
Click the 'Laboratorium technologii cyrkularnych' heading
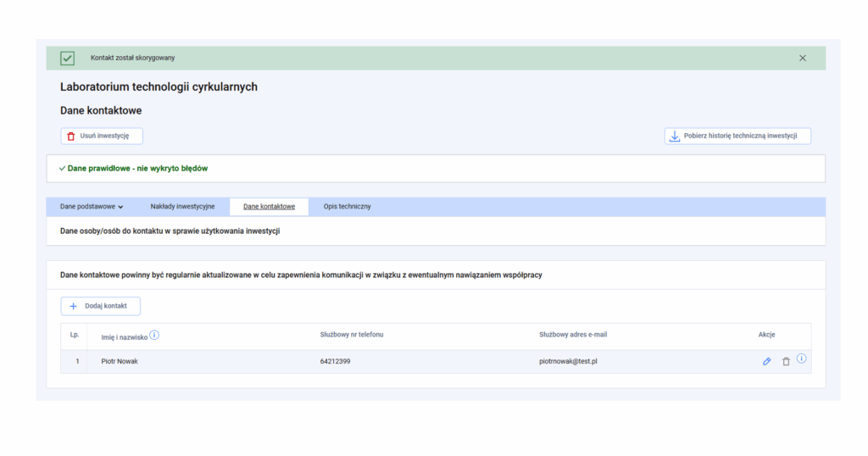(159, 87)
